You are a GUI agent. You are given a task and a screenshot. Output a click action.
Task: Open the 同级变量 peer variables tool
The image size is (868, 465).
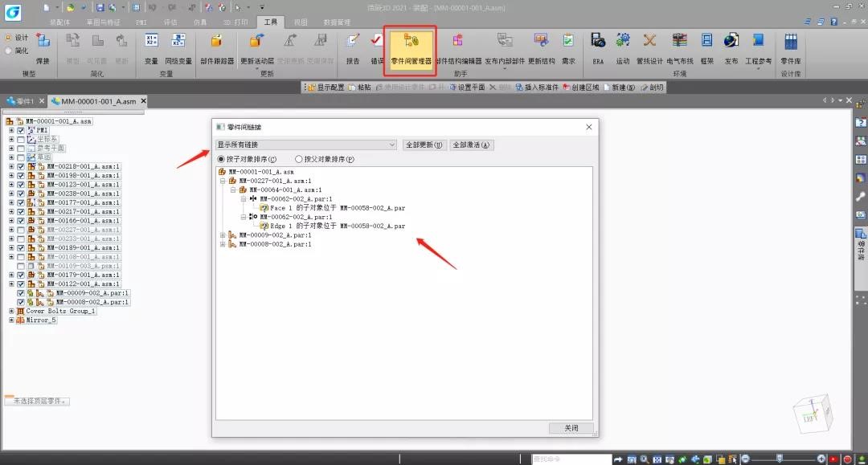coord(178,49)
